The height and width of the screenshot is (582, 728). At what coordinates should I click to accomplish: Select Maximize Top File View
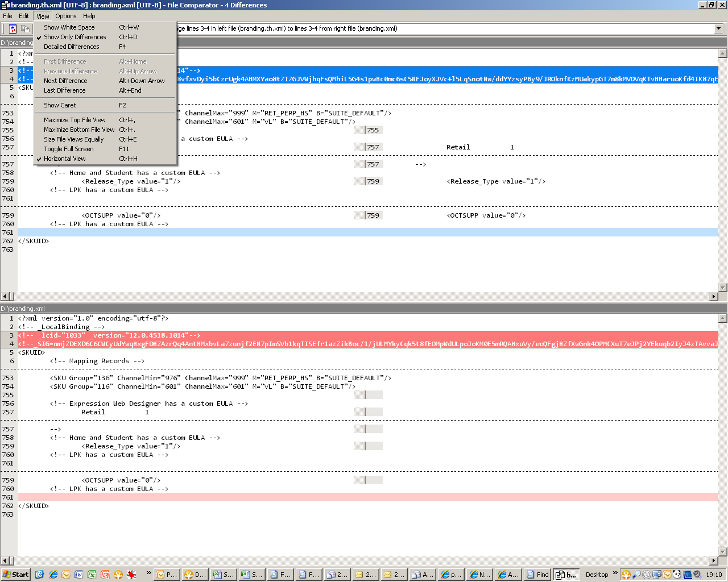(x=105, y=120)
